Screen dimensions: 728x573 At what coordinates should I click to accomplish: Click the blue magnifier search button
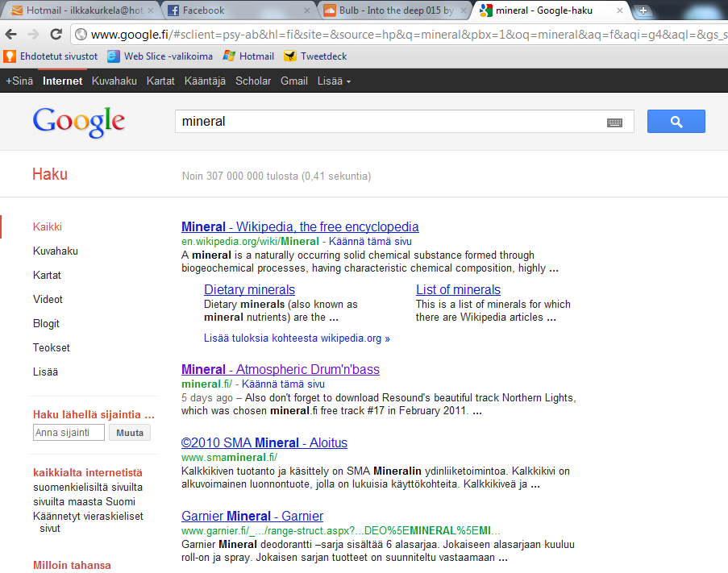[676, 122]
